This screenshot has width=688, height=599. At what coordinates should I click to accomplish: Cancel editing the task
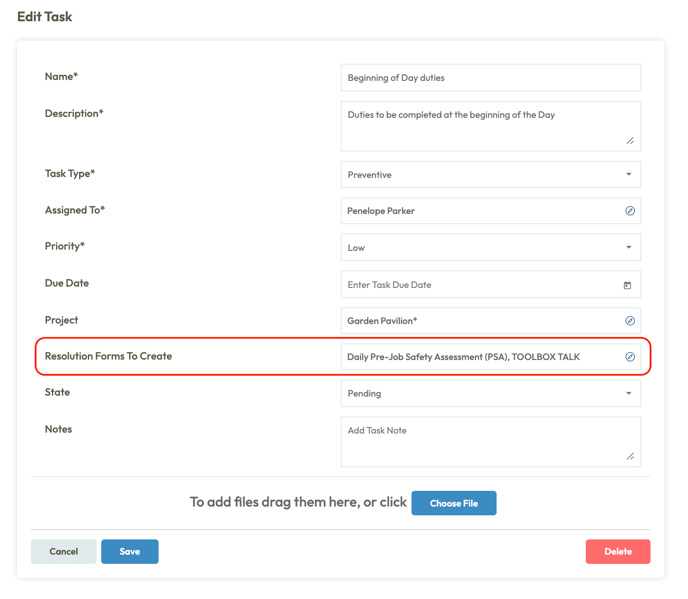pos(64,551)
